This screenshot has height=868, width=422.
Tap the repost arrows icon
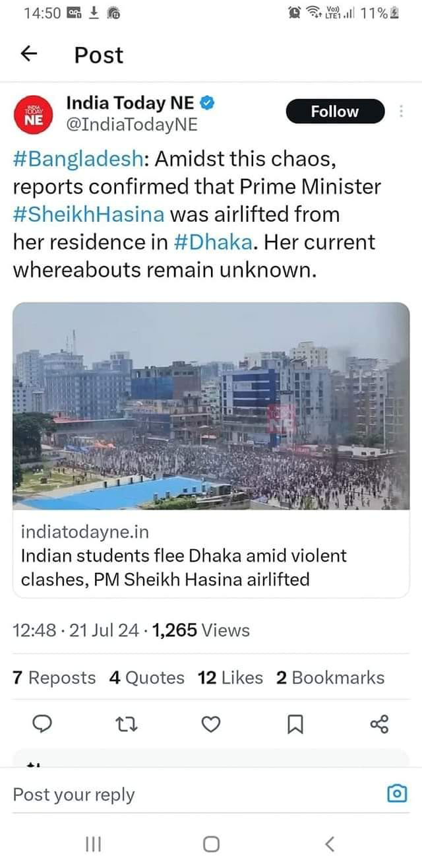click(x=126, y=725)
